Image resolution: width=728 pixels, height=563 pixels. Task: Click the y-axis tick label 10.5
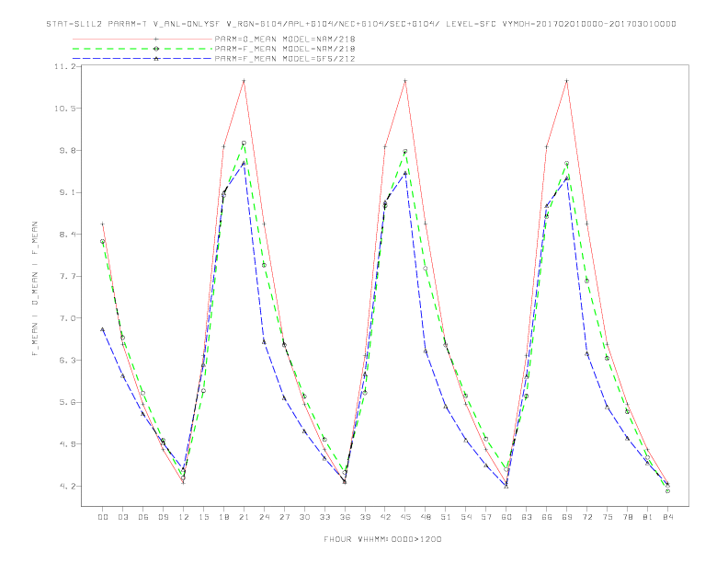64,109
